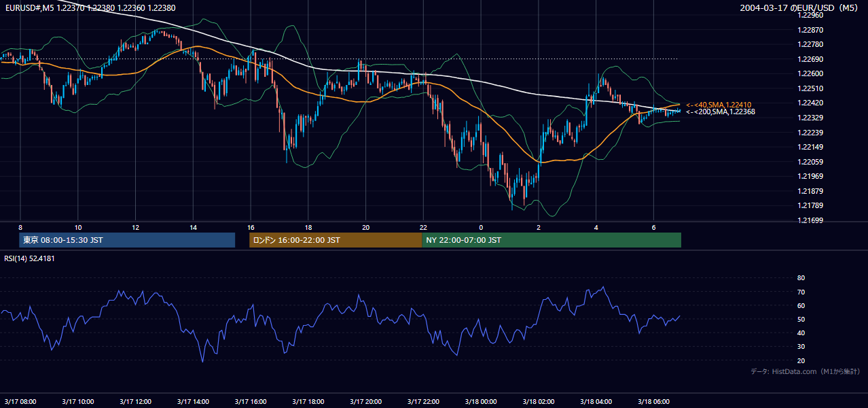The height and width of the screenshot is (408, 868).
Task: Click the 3/17 20:00 date label
Action: pyautogui.click(x=365, y=401)
